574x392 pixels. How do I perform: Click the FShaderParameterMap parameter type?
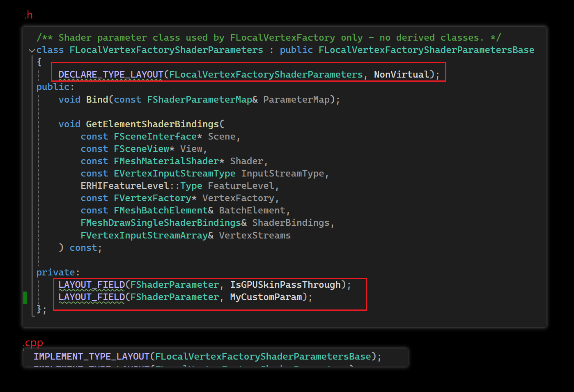[x=200, y=100]
